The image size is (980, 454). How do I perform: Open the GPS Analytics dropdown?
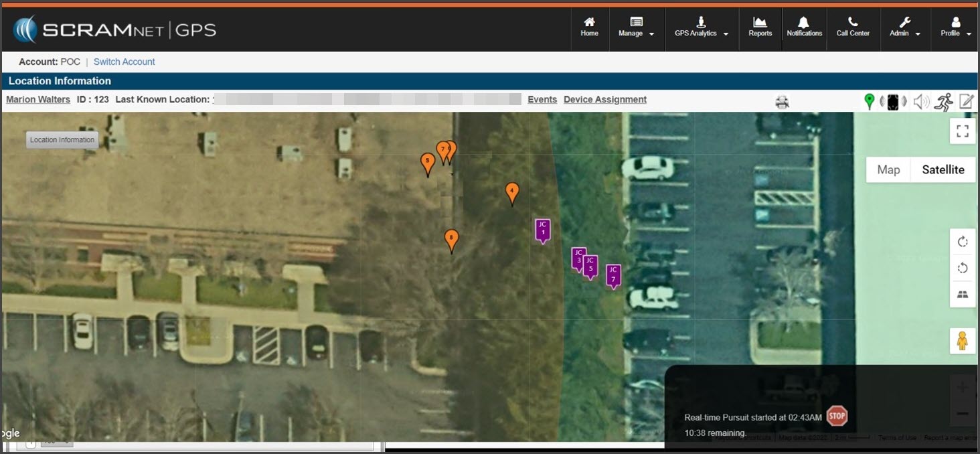(x=701, y=27)
